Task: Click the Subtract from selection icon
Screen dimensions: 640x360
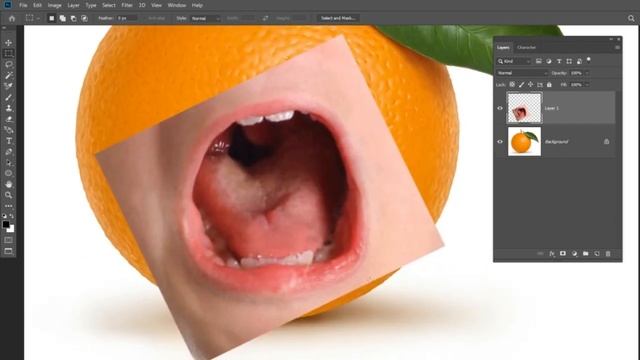Action: coord(73,18)
